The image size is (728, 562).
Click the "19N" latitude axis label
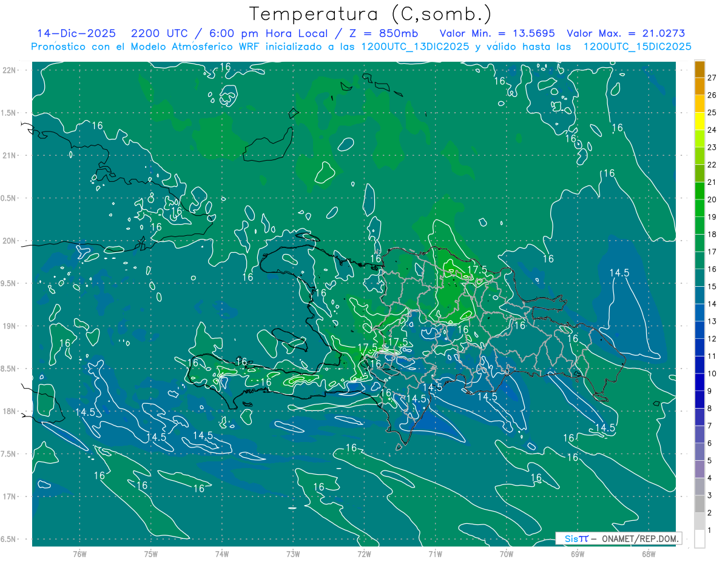tap(10, 326)
